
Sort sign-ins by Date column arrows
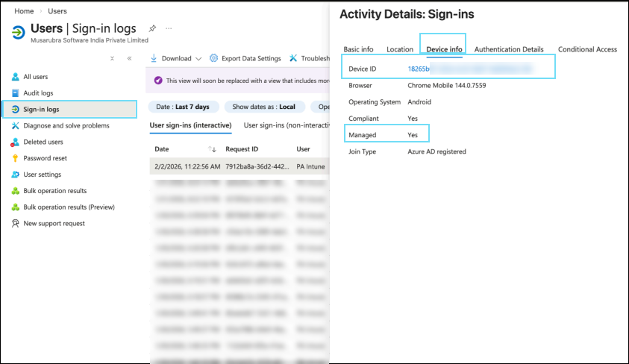click(212, 149)
